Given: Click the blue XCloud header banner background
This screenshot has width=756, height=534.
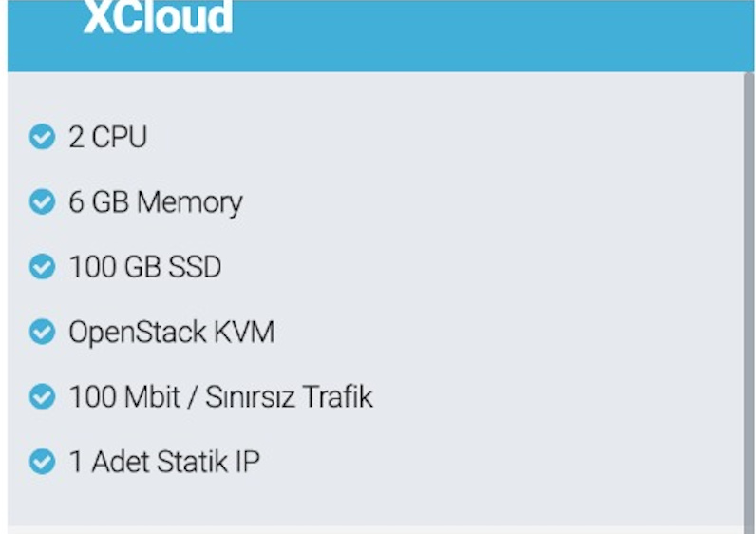Looking at the screenshot, I should point(381,36).
